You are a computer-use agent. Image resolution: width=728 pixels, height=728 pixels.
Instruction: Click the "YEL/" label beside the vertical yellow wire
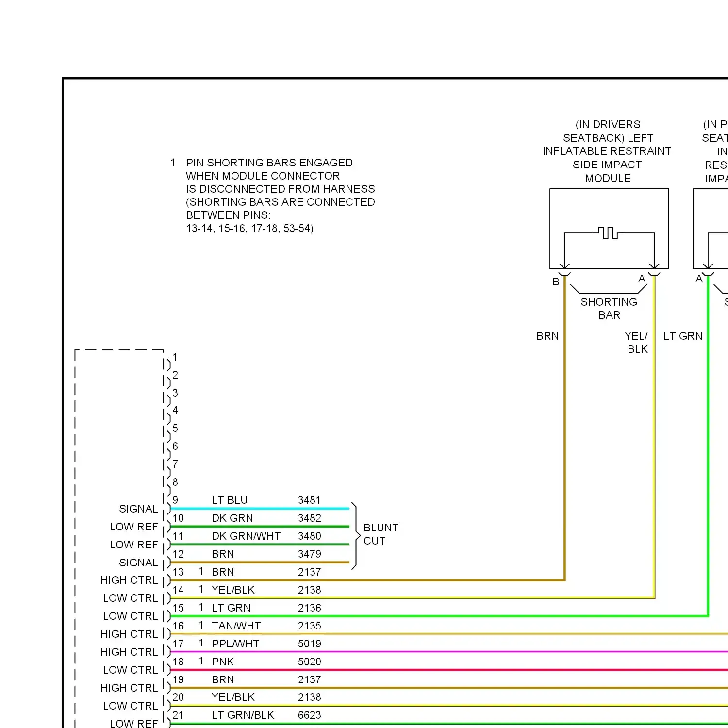click(x=636, y=336)
